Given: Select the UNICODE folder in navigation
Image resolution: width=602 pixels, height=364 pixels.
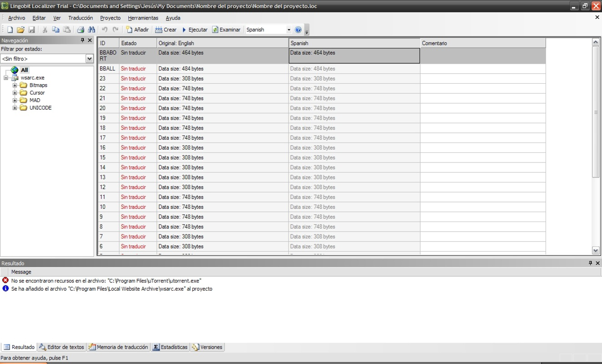Looking at the screenshot, I should tap(40, 107).
